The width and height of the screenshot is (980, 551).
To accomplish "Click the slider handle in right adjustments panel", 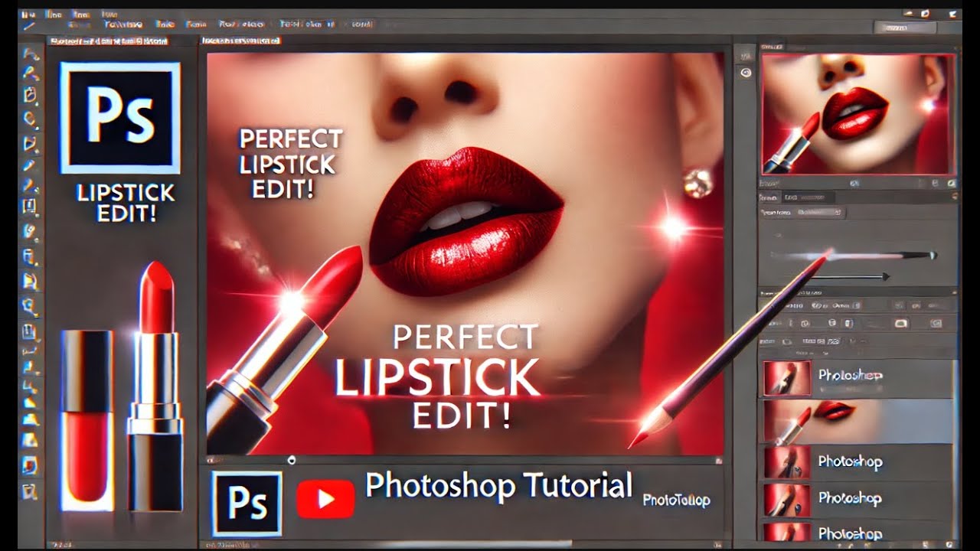I will click(x=932, y=256).
